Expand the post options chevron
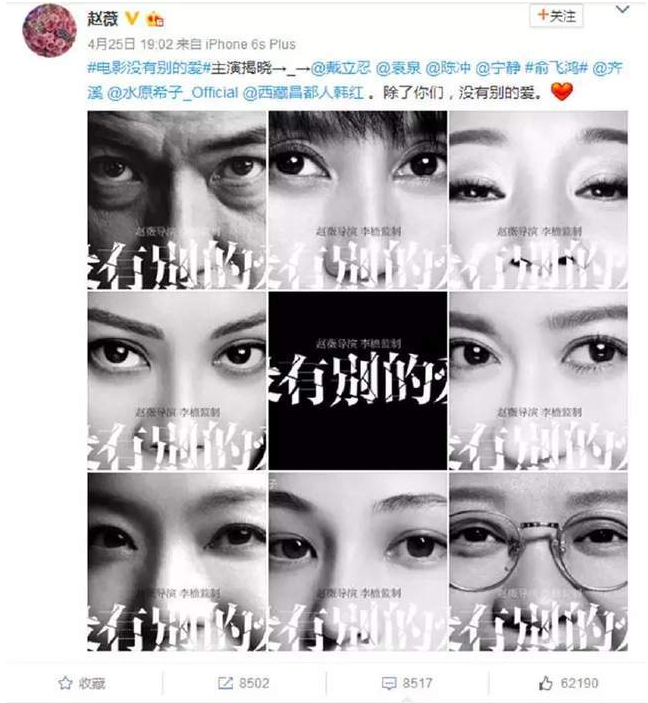The image size is (648, 703). point(622,10)
